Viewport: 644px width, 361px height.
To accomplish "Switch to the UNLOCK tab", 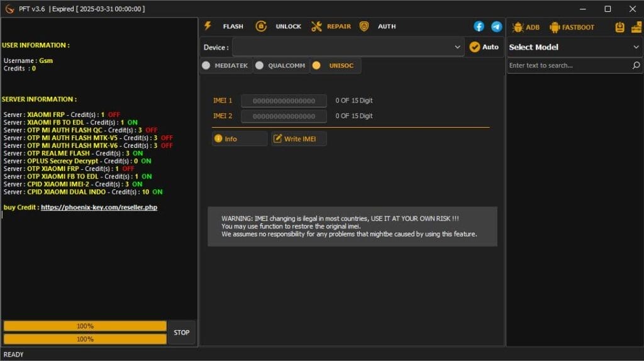I will pos(279,26).
